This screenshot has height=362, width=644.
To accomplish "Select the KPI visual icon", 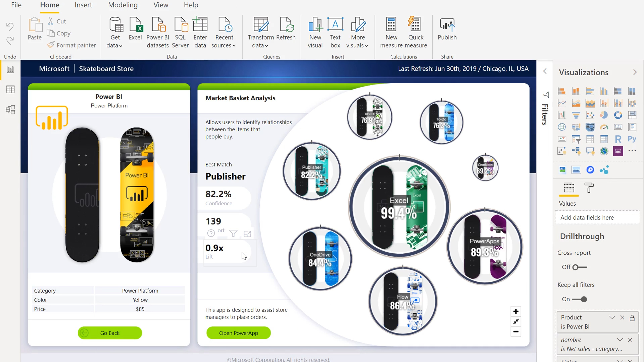I will 562,139.
